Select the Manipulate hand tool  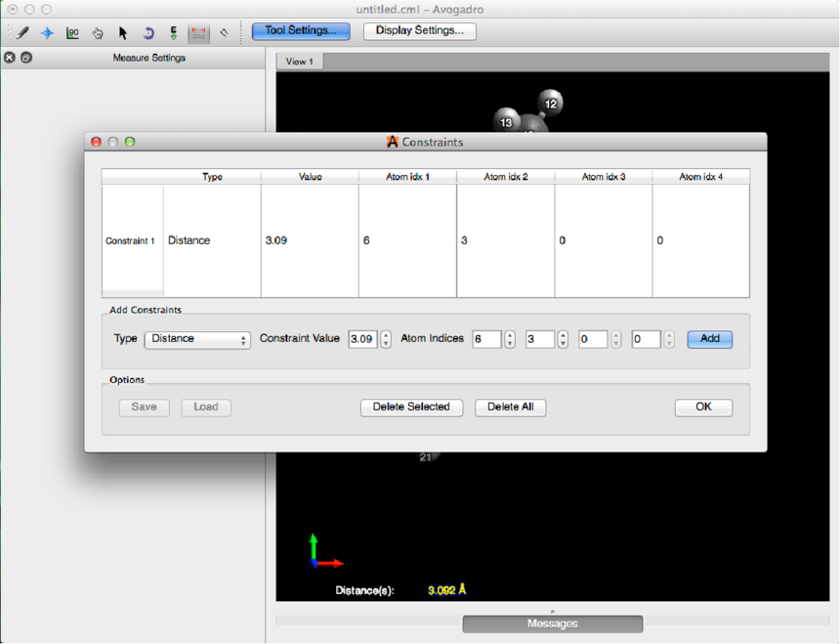[x=98, y=32]
